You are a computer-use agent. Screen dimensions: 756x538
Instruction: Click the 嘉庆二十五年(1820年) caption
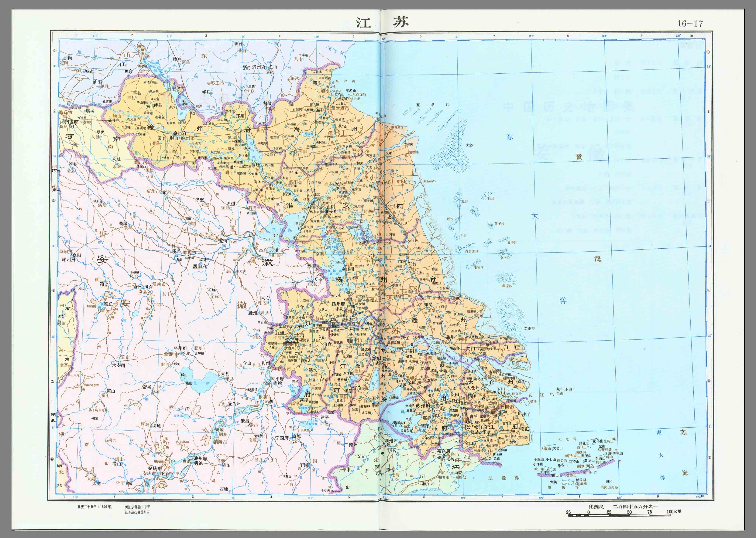pyautogui.click(x=95, y=507)
